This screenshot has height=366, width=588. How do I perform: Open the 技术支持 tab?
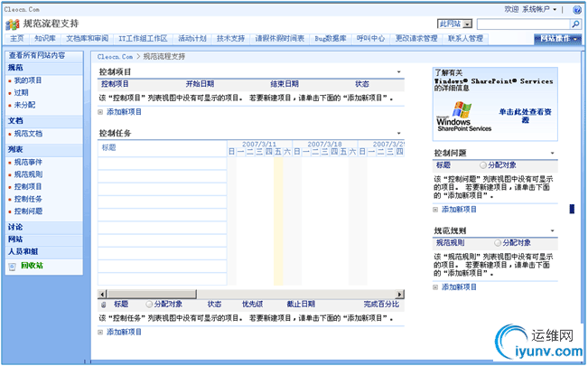click(x=230, y=39)
